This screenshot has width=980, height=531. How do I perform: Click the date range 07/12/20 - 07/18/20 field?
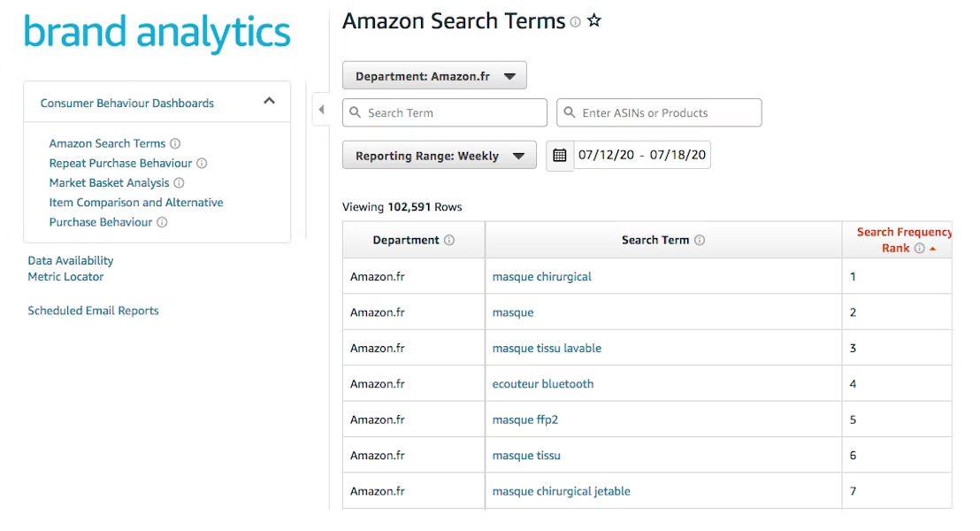642,155
